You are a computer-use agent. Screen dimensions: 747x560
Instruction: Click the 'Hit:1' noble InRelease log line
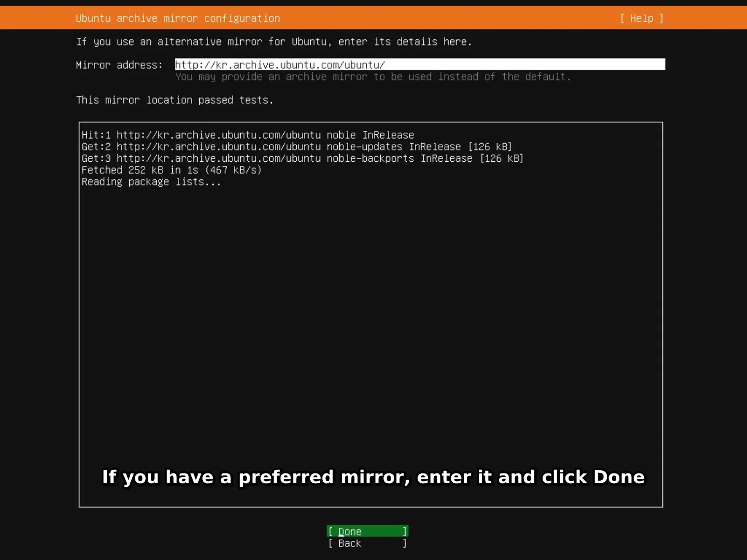pos(247,135)
